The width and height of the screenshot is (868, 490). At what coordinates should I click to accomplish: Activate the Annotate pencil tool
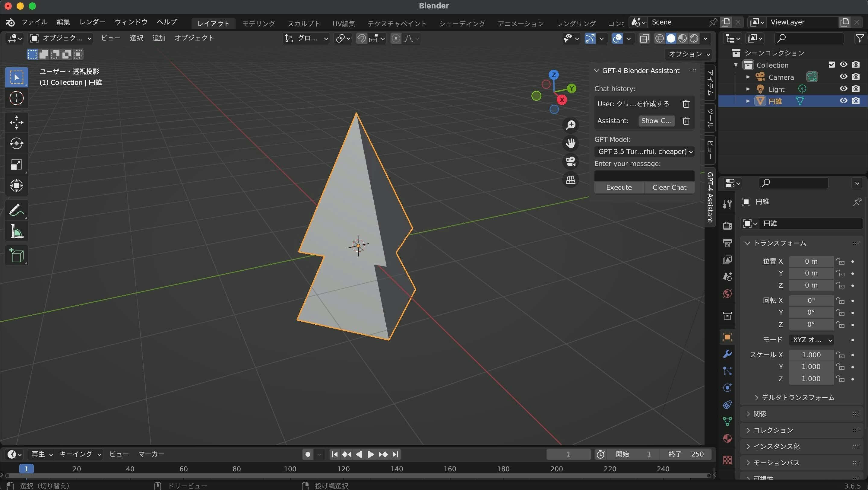[x=16, y=210]
